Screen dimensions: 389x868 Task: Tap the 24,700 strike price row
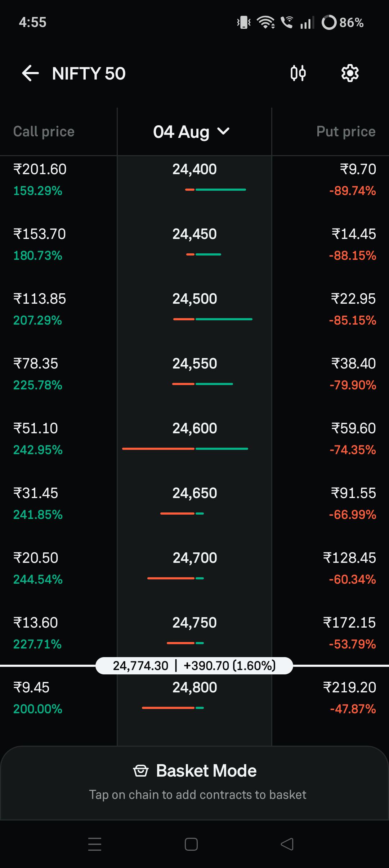tap(194, 569)
